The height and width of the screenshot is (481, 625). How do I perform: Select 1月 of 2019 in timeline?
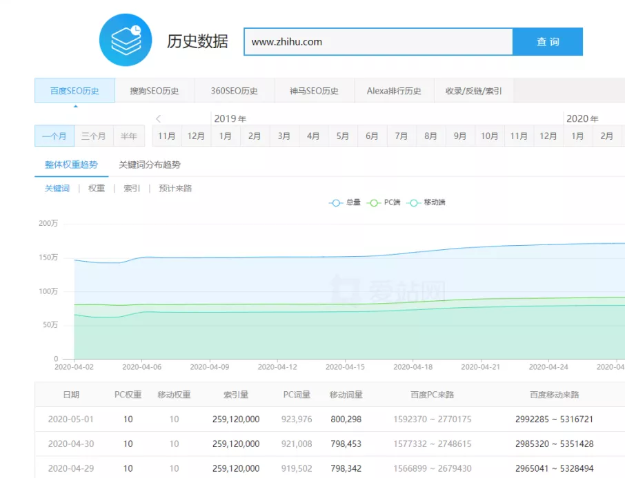[225, 136]
